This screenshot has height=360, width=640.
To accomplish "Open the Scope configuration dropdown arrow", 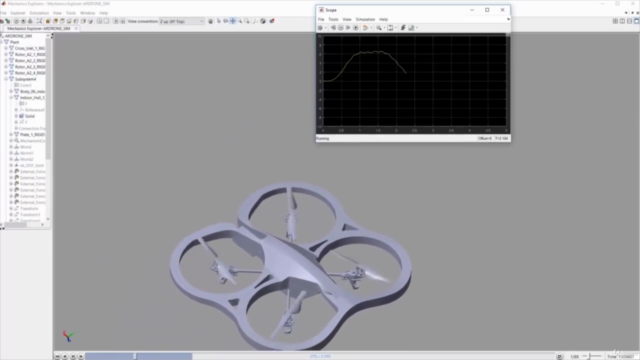I will 326,28.
